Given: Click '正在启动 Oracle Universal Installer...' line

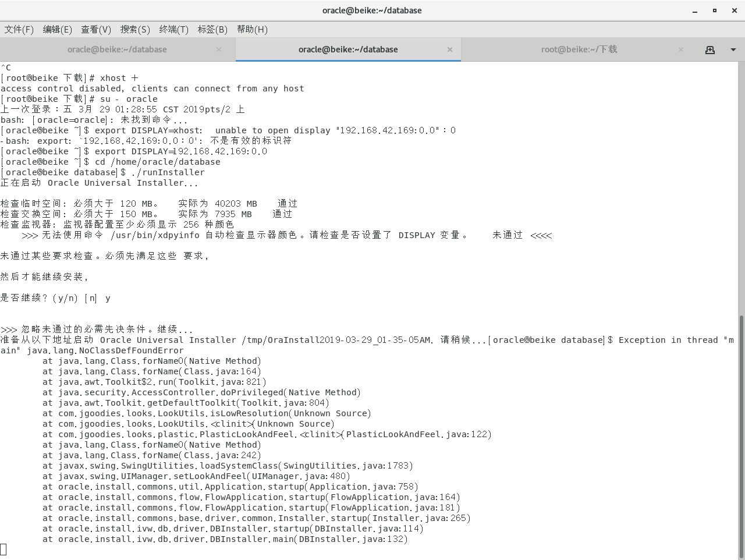Looking at the screenshot, I should pyautogui.click(x=99, y=183).
